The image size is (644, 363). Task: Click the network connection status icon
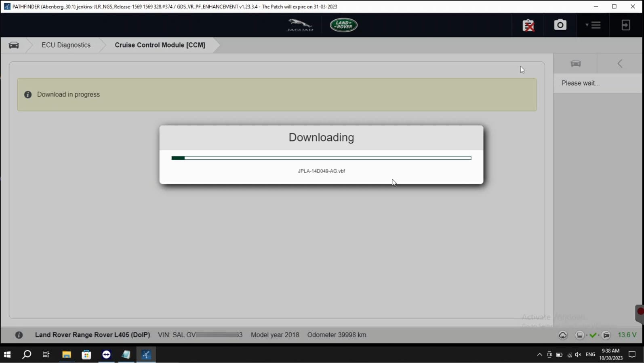(x=606, y=335)
